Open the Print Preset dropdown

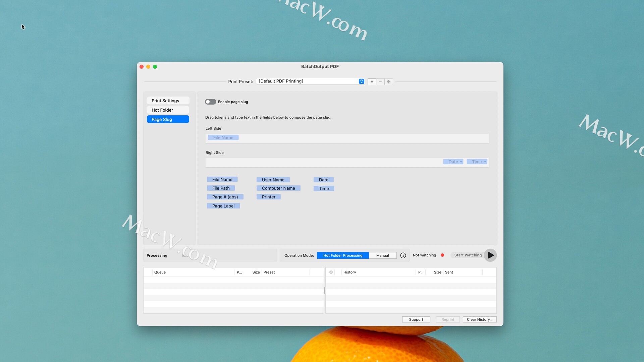coord(310,81)
